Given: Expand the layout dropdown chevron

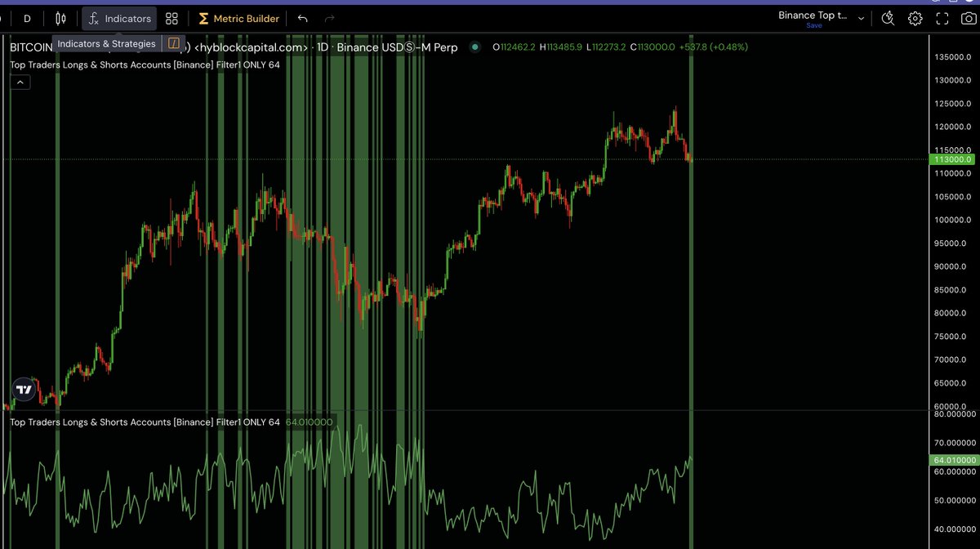Looking at the screenshot, I should pos(861,18).
